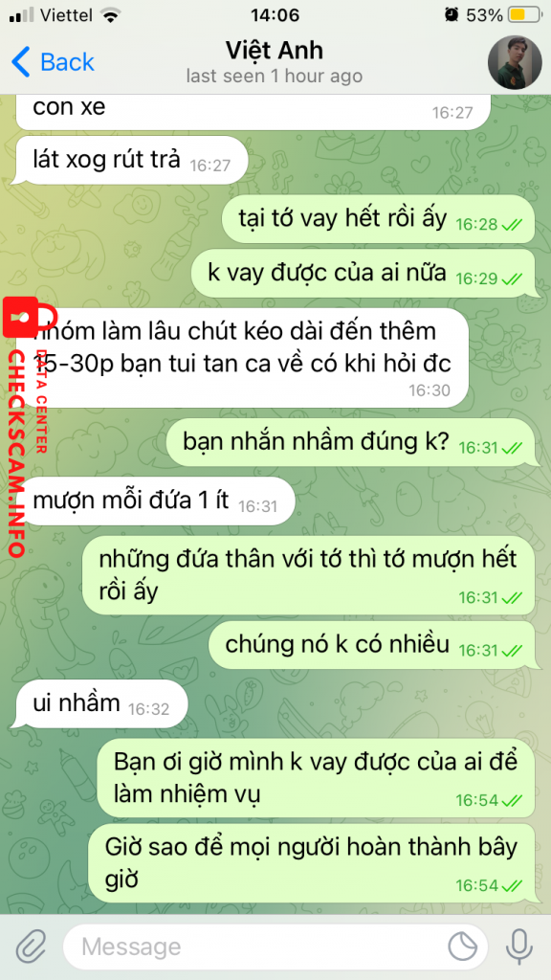Tap the paperclip attachment icon
551x980 pixels.
pos(32,947)
